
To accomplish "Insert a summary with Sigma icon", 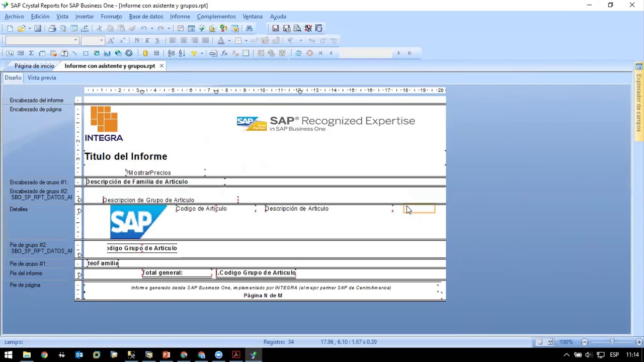I will pos(31,53).
